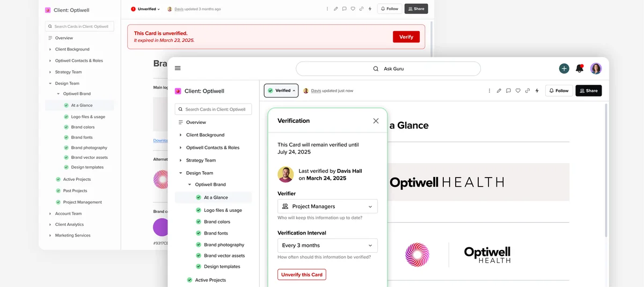
Task: Select Design templates card in front window
Action: (222, 267)
